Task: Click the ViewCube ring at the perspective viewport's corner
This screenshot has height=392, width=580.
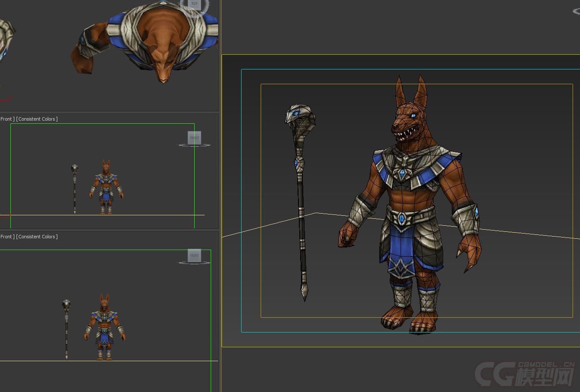Action: click(576, 11)
